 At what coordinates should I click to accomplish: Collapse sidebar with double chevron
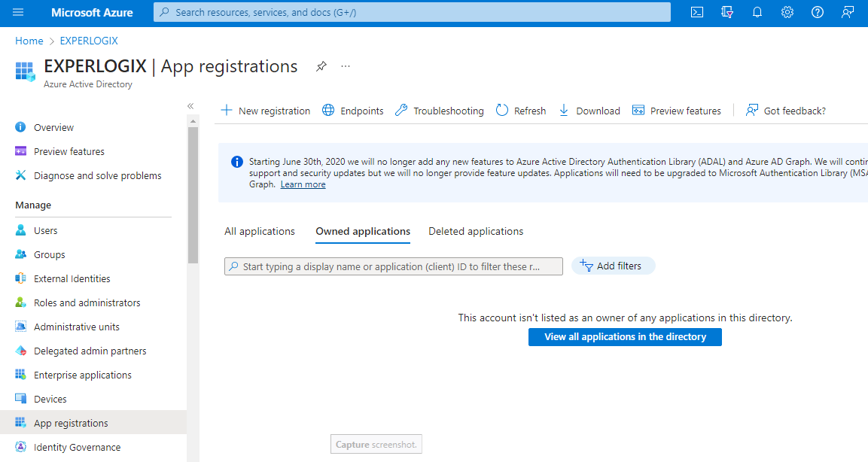coord(190,105)
